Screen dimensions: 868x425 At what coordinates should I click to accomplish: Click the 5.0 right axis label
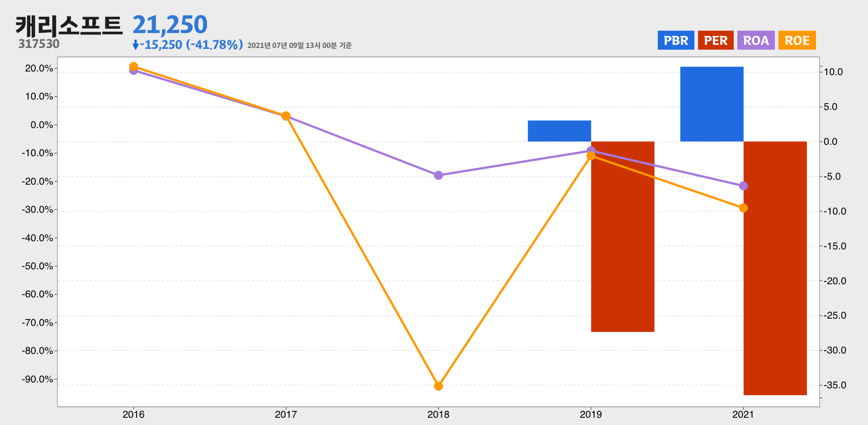(830, 107)
